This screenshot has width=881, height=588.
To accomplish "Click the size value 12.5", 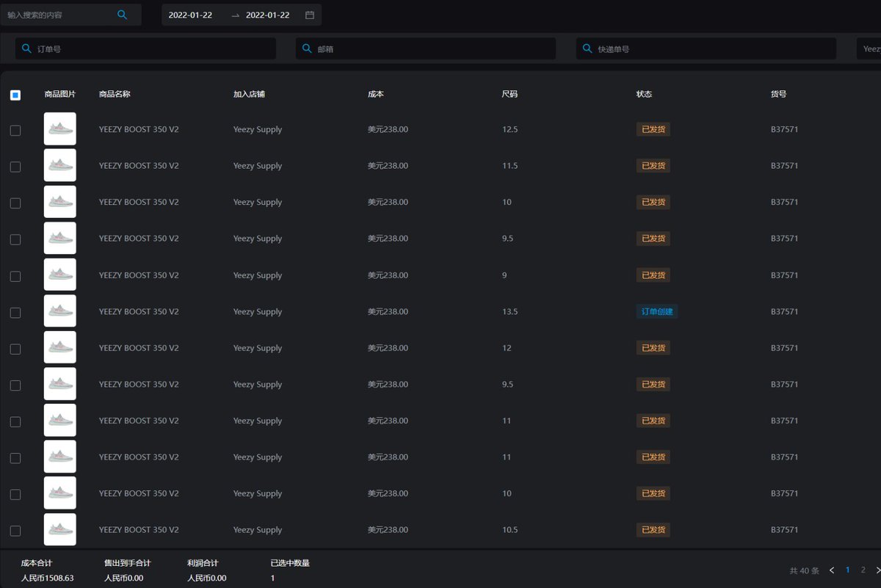I will point(510,129).
